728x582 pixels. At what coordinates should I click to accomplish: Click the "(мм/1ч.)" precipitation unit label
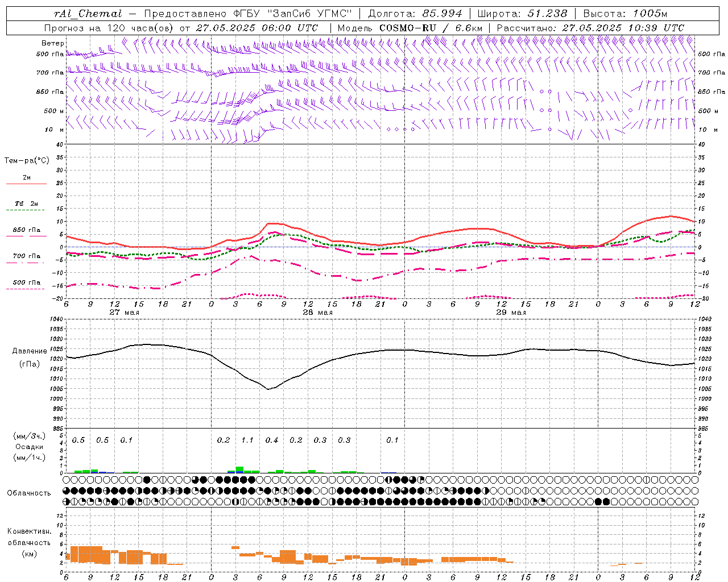[30, 457]
